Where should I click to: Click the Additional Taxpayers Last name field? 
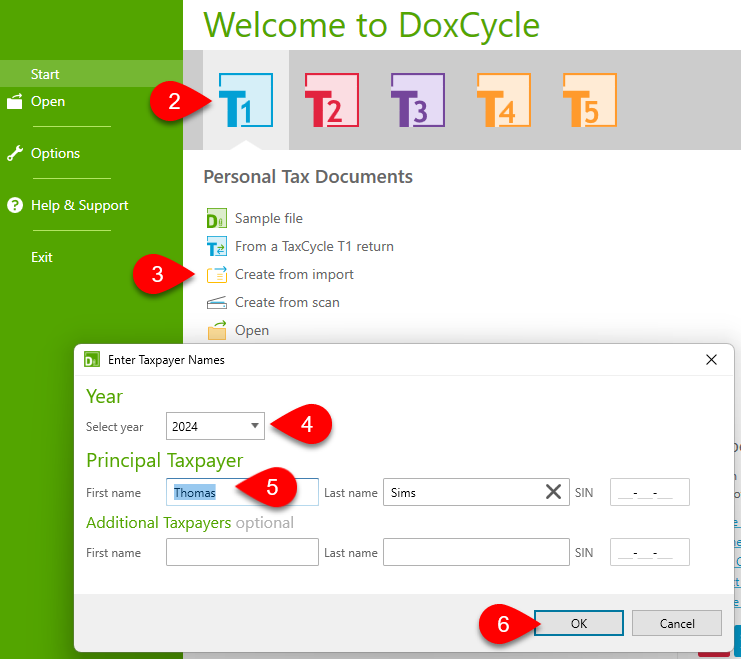476,552
